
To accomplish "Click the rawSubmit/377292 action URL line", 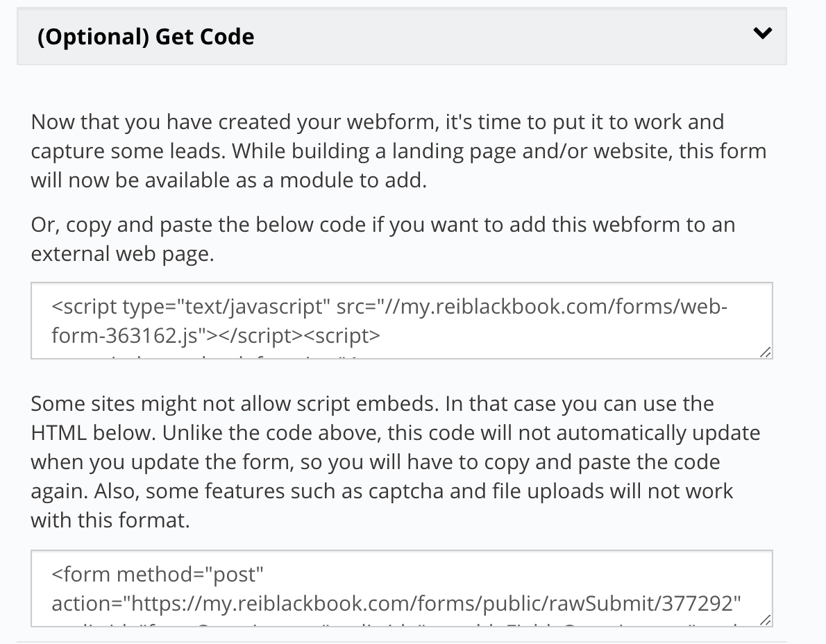I will (x=396, y=604).
